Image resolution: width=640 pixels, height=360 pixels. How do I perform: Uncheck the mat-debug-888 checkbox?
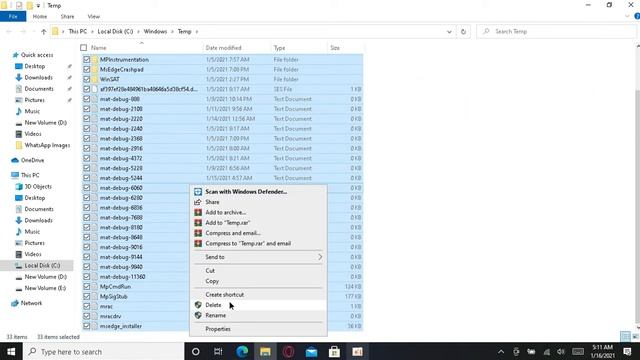pos(87,99)
